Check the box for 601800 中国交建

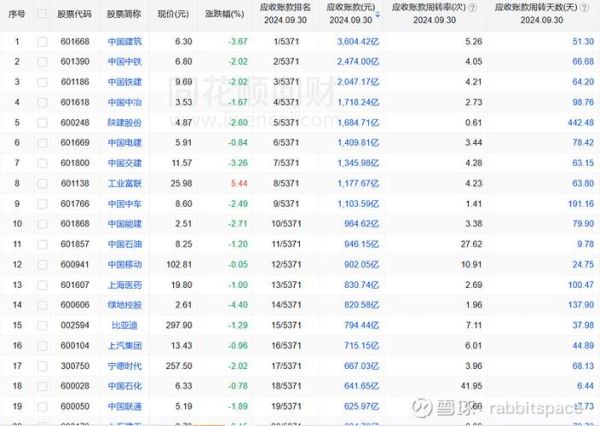[x=42, y=163]
